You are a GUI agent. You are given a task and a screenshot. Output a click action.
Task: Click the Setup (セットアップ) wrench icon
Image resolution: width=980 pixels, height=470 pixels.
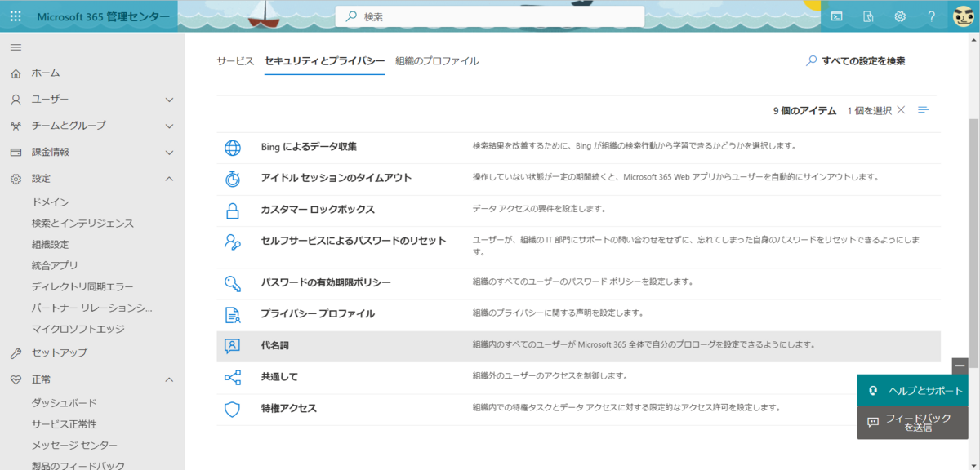(16, 353)
